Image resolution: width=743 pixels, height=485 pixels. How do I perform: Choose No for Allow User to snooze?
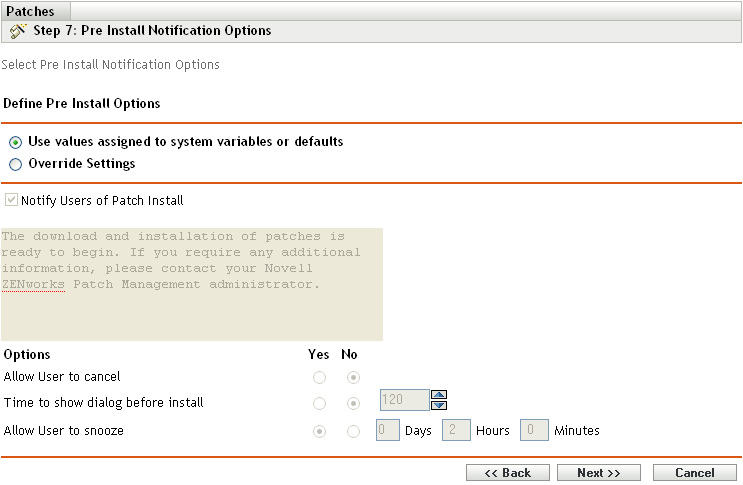(x=351, y=431)
